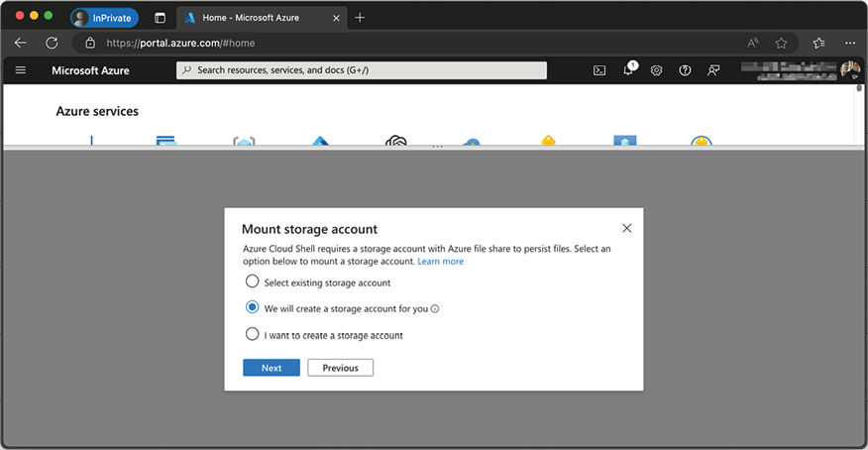
Task: Close the Home - Microsoft Azure tab
Action: pos(336,18)
